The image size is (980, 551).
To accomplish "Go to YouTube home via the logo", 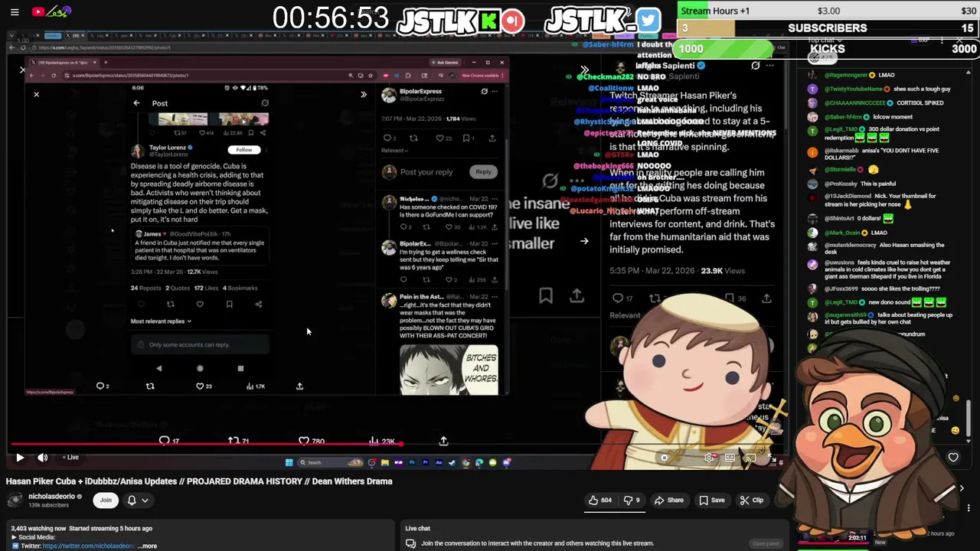I will pos(52,11).
